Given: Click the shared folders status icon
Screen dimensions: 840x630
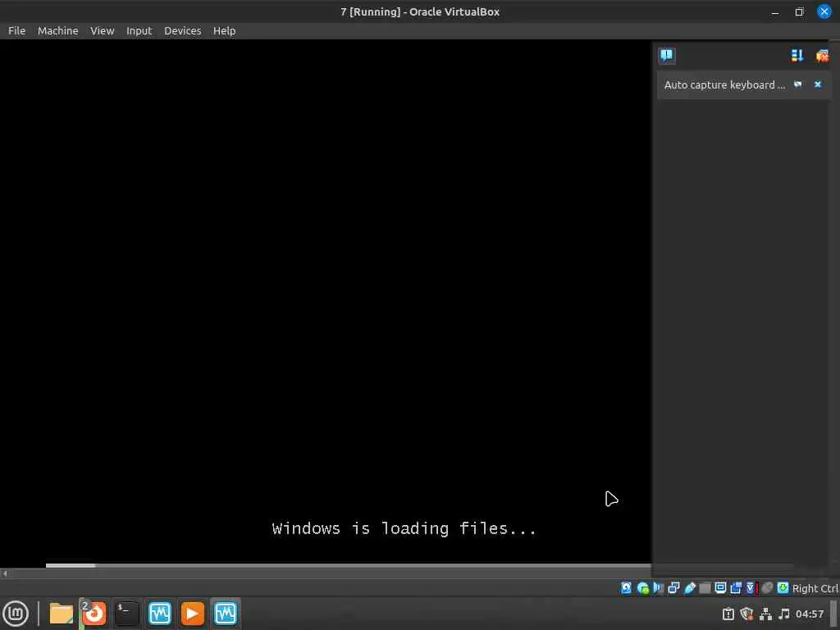Looking at the screenshot, I should [705, 588].
